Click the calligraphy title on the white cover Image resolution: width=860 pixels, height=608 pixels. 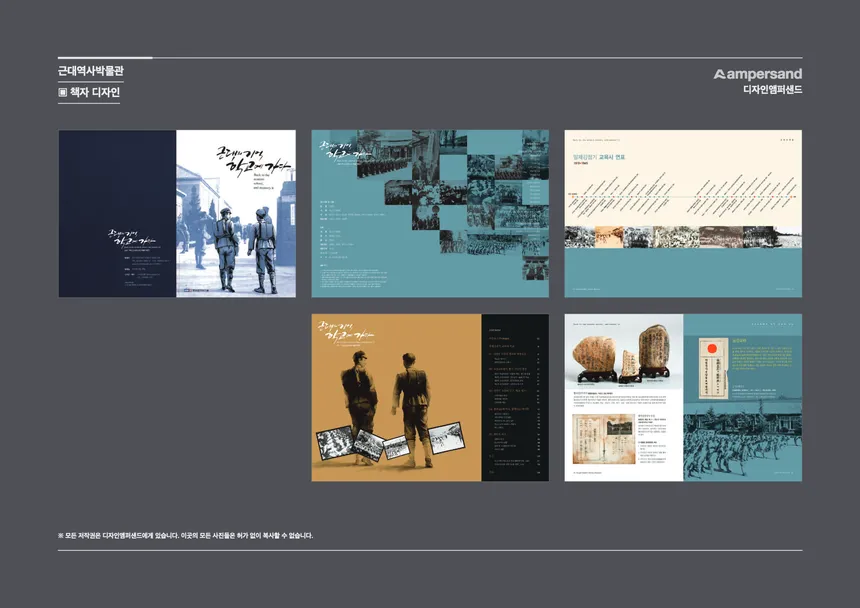coord(253,159)
